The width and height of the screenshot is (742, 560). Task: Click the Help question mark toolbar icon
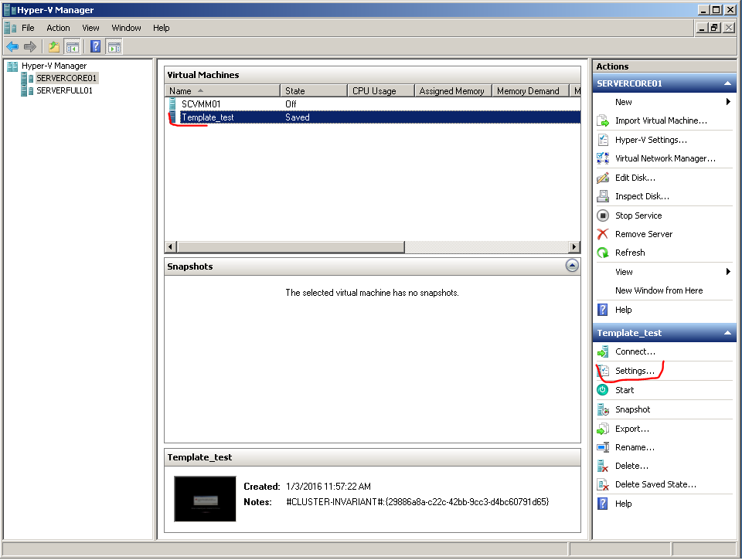[x=96, y=46]
